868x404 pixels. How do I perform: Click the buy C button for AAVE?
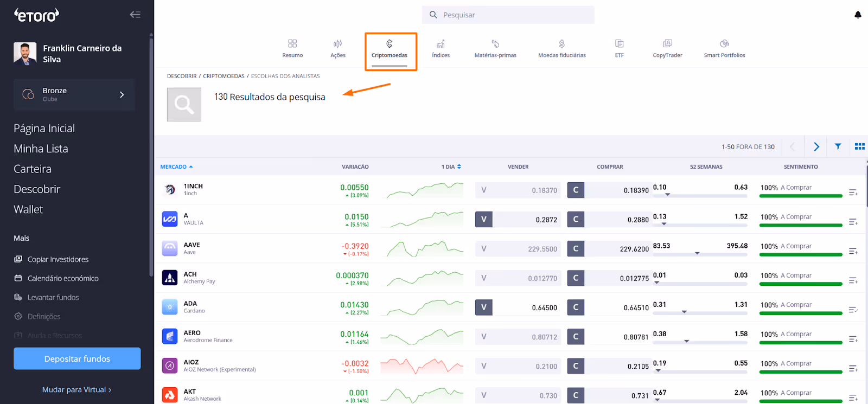click(576, 249)
